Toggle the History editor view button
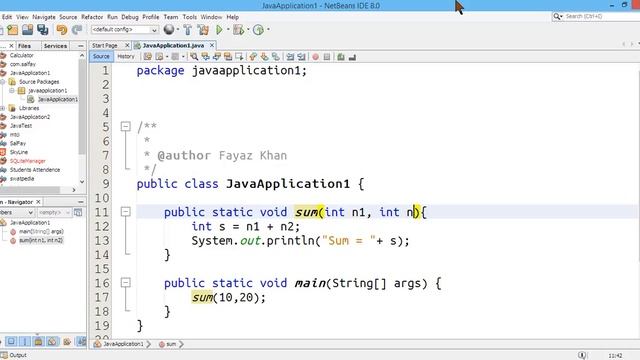The width and height of the screenshot is (640, 360). click(x=126, y=57)
